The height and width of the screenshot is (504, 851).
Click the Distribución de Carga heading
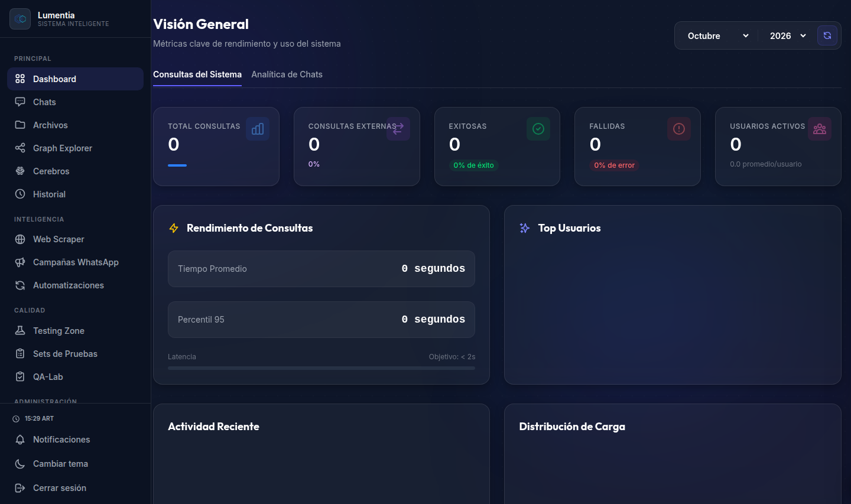pyautogui.click(x=572, y=427)
